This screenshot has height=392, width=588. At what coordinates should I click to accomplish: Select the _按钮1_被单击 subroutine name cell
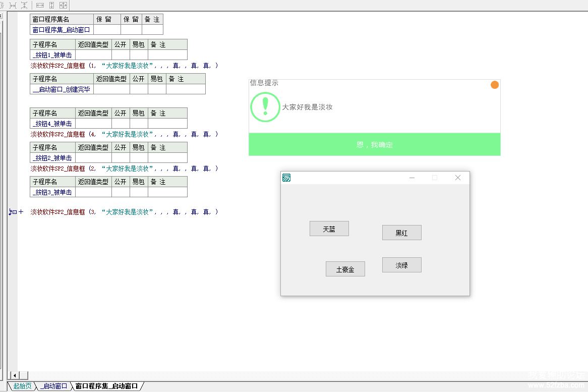(x=52, y=55)
